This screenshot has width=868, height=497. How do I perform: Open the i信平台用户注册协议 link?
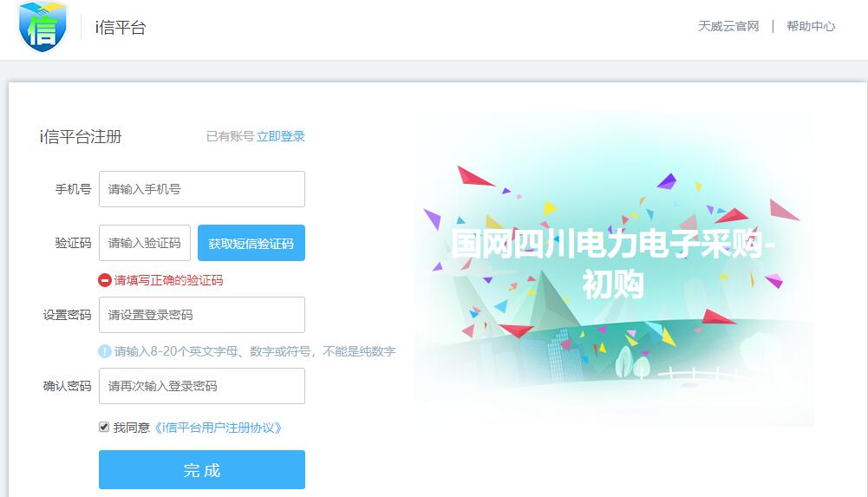[x=217, y=428]
